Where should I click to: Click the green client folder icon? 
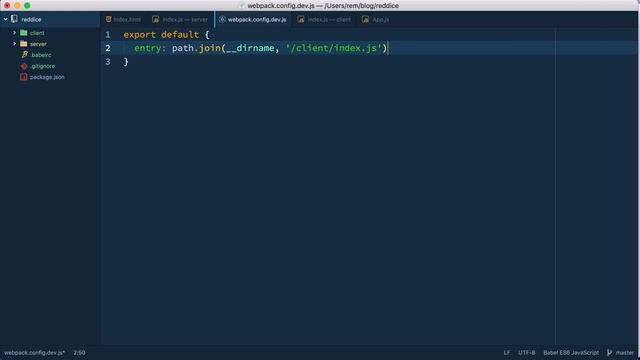point(24,33)
